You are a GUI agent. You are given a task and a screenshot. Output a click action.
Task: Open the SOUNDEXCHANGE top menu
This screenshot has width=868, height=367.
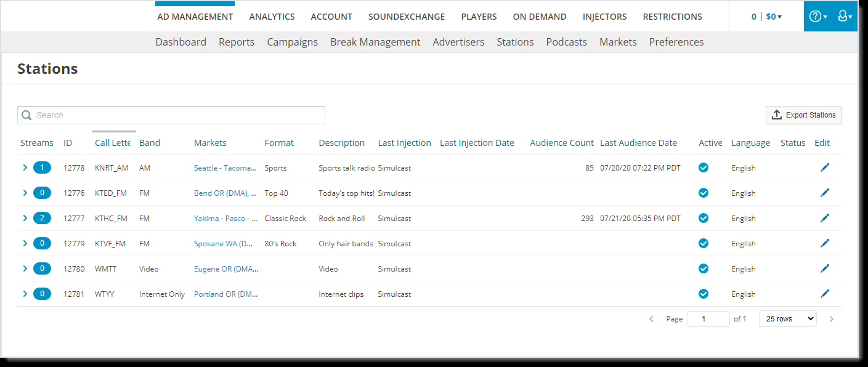click(x=407, y=17)
